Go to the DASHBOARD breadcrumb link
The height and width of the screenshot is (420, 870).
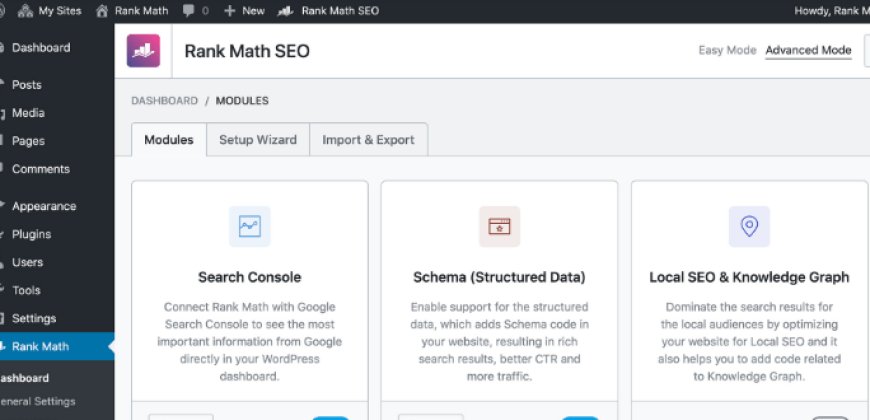[x=164, y=101]
